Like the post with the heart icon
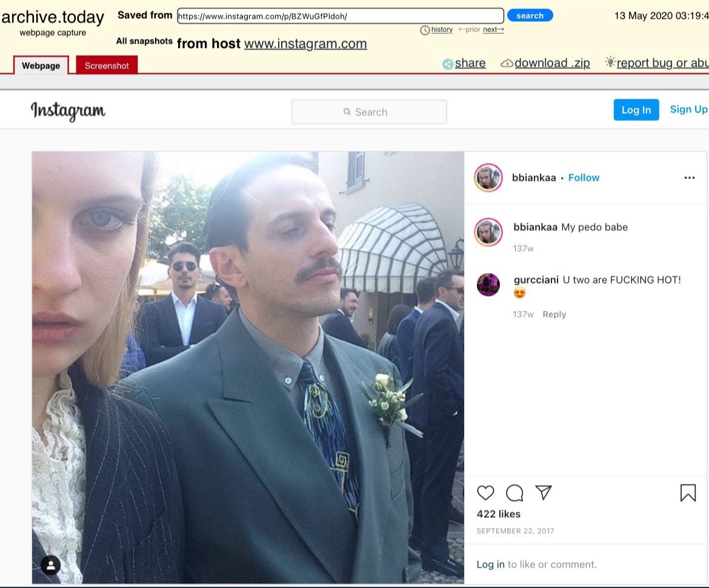Viewport: 709px width, 588px height. click(485, 493)
